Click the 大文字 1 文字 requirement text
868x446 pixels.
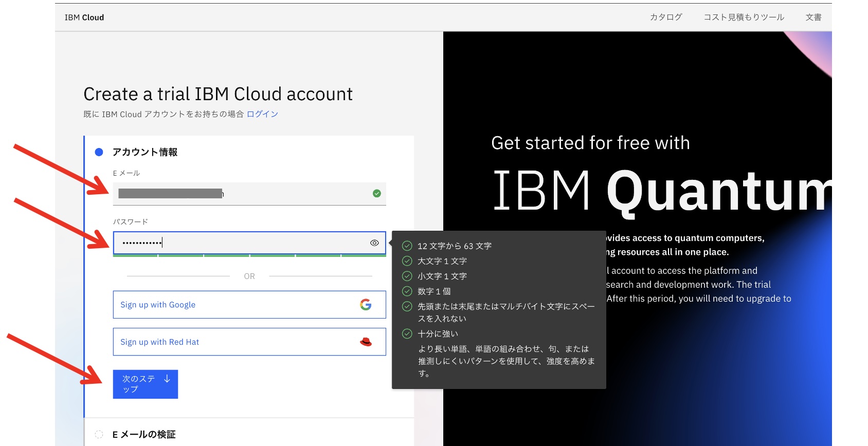[x=442, y=261]
